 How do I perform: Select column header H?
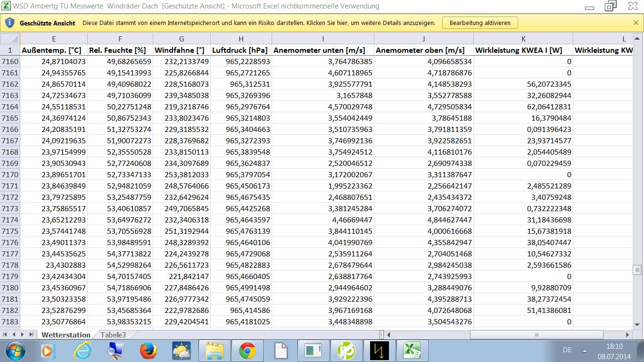coord(241,39)
